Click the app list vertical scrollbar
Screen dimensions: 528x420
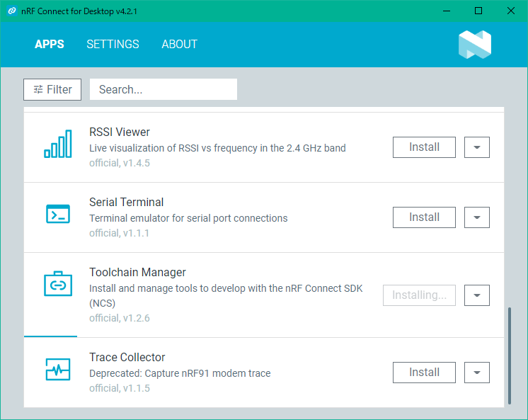click(x=510, y=356)
